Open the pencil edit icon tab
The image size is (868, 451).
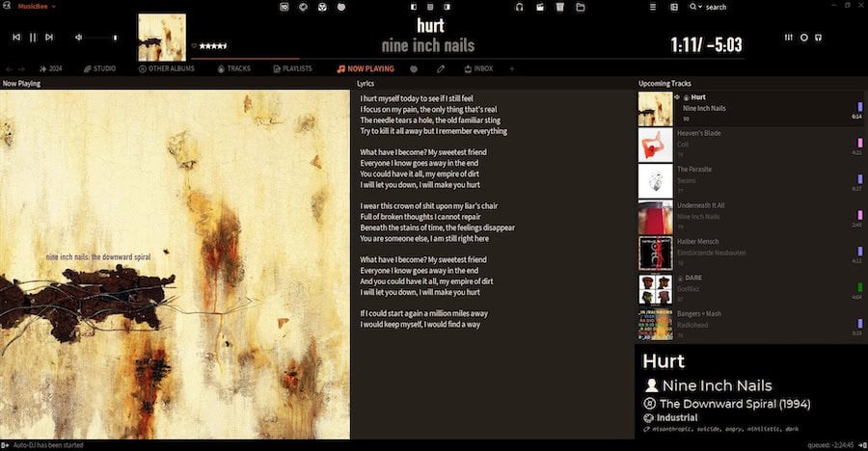[x=441, y=69]
